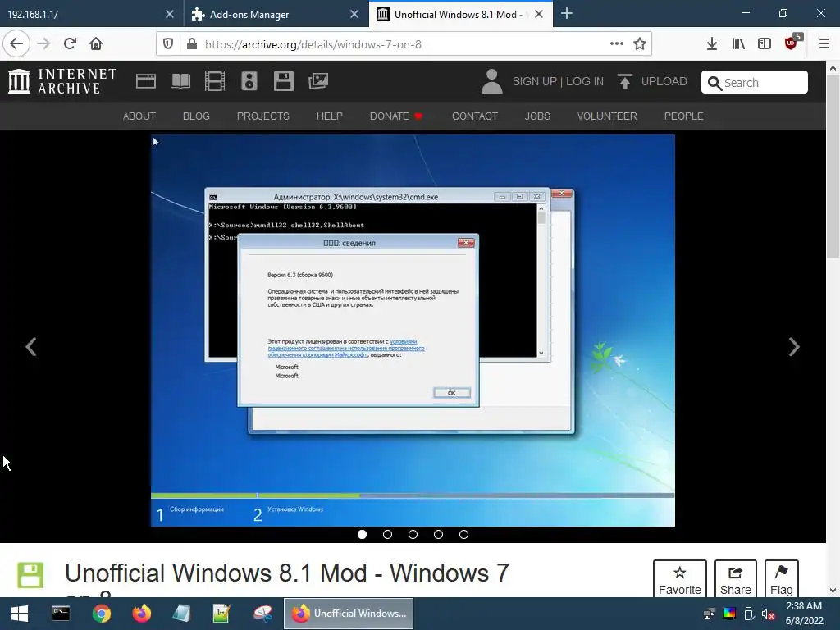840x630 pixels.
Task: Launch Firefox pinned taskbar icon
Action: pyautogui.click(x=141, y=614)
